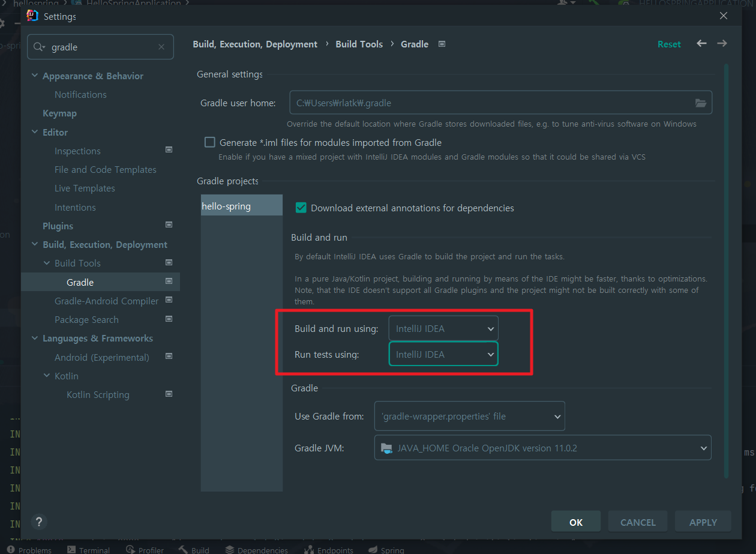Select Keymap in settings tree
Screen dimensions: 756x554
click(59, 113)
